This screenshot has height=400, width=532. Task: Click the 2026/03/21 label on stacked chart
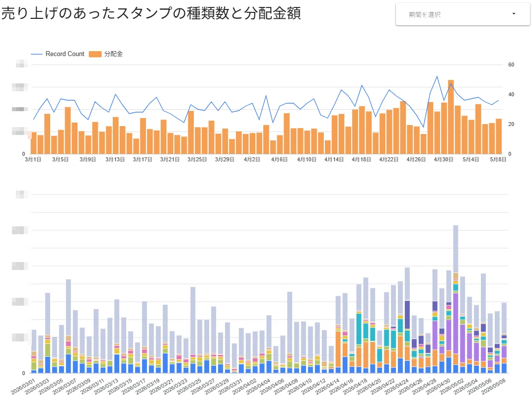161,387
